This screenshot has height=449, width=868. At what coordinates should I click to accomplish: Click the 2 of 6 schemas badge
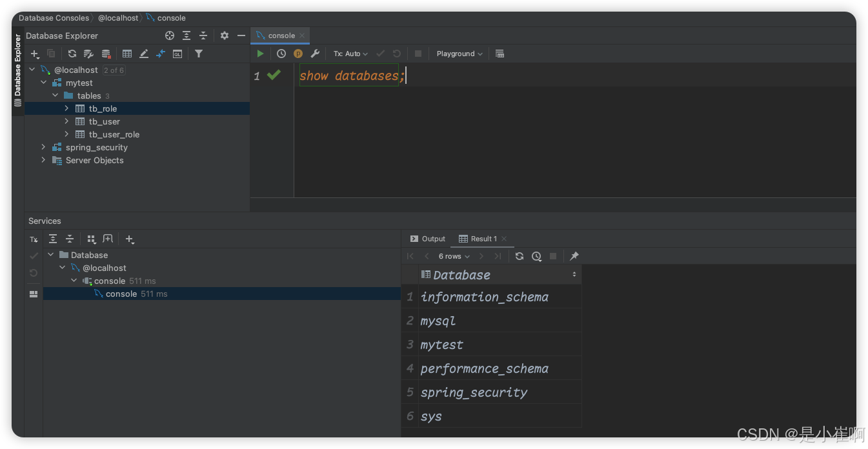[x=114, y=70]
